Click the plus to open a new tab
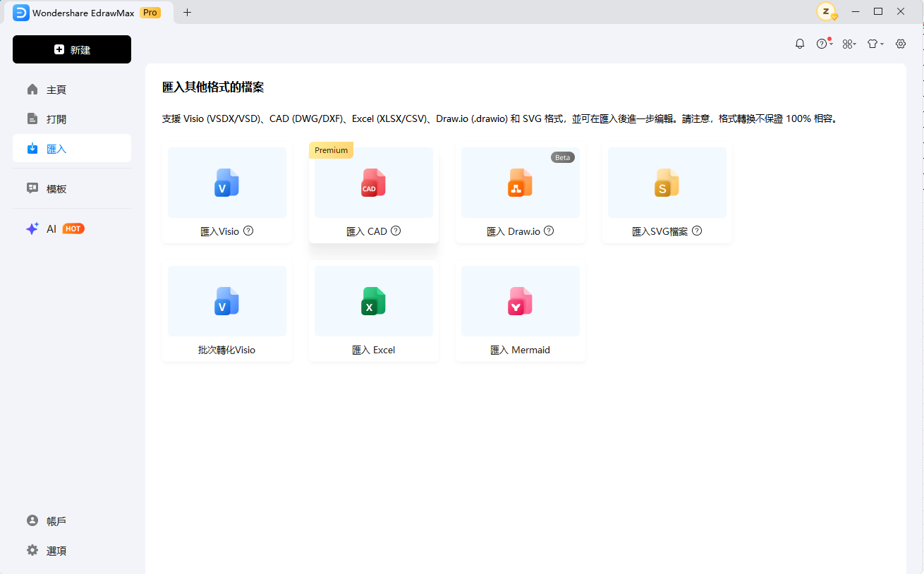 (186, 12)
